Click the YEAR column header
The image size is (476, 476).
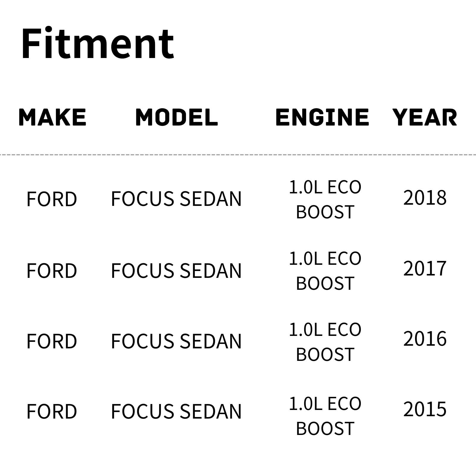(x=425, y=117)
